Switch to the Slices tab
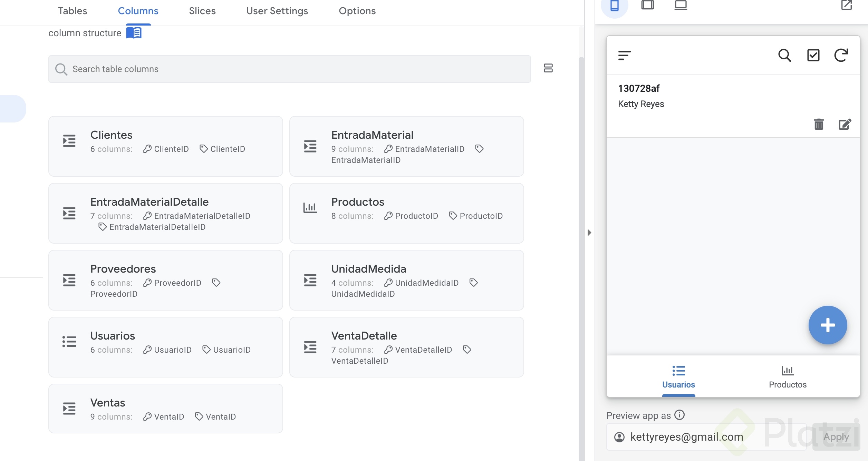The width and height of the screenshot is (868, 461). pyautogui.click(x=202, y=11)
